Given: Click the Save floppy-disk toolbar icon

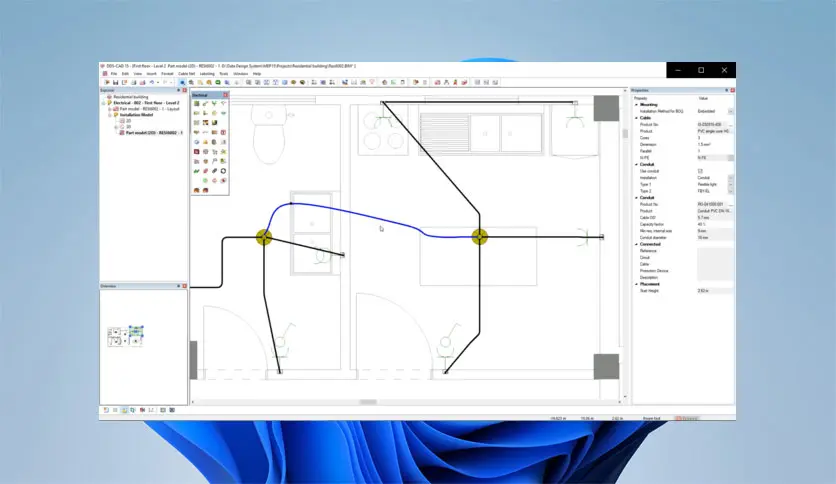Looking at the screenshot, I should point(115,83).
